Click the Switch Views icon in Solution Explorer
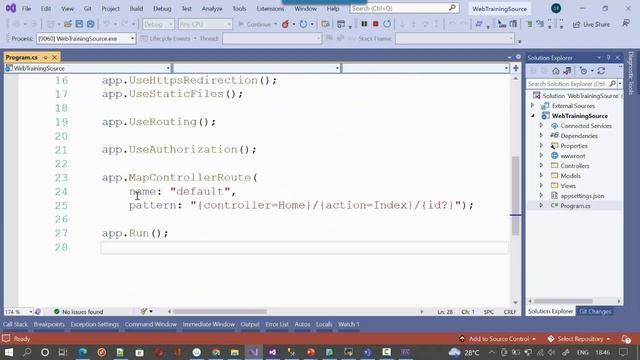 567,71
